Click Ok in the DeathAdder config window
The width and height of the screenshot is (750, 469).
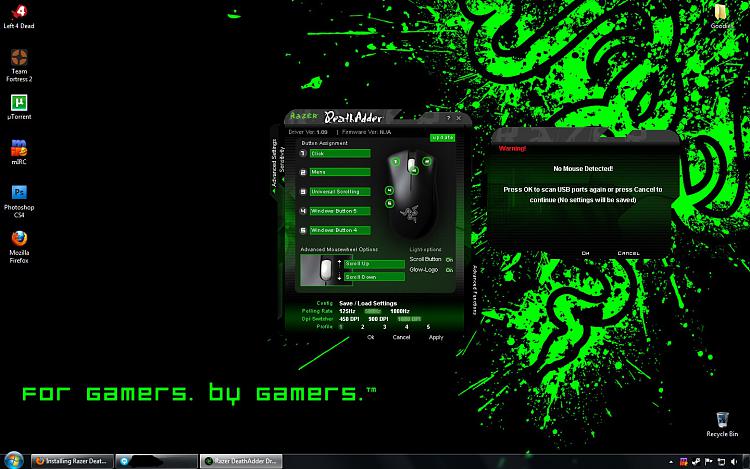click(x=370, y=337)
